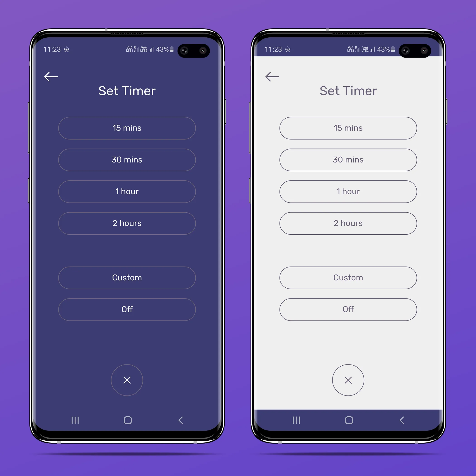This screenshot has width=476, height=476.
Task: Select the 30 mins timer option
Action: point(127,160)
